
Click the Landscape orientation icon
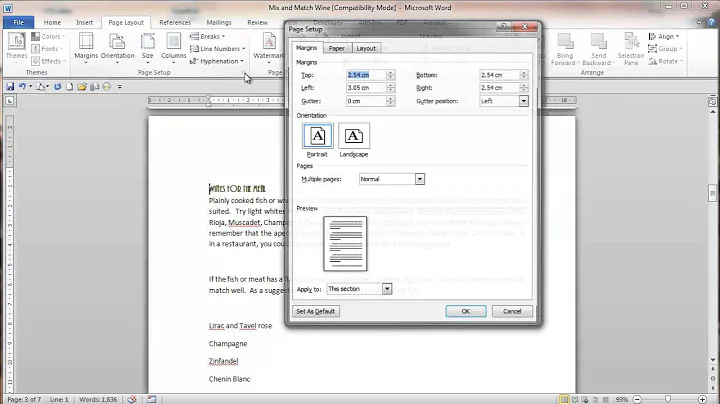tap(354, 136)
